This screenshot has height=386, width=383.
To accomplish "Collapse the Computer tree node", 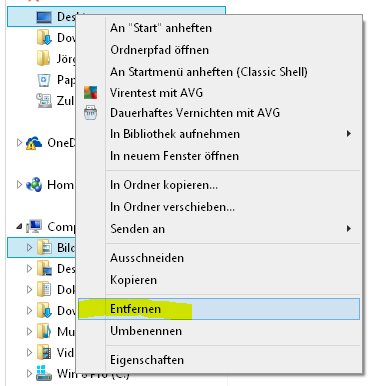I will (x=19, y=227).
